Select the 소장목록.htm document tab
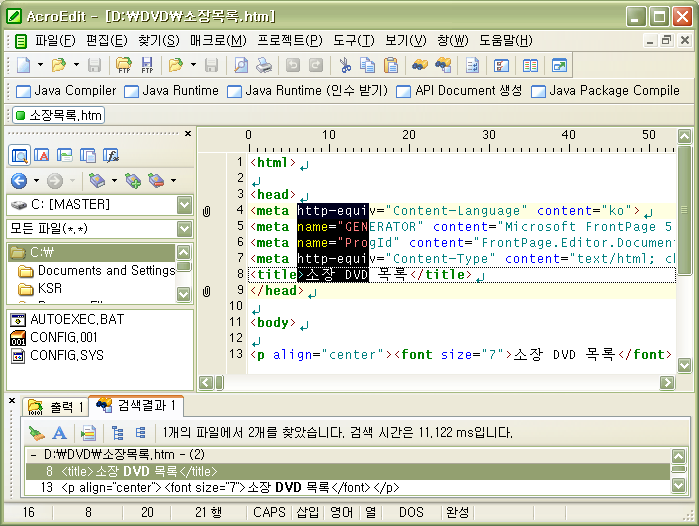Image resolution: width=699 pixels, height=526 pixels. (x=58, y=116)
